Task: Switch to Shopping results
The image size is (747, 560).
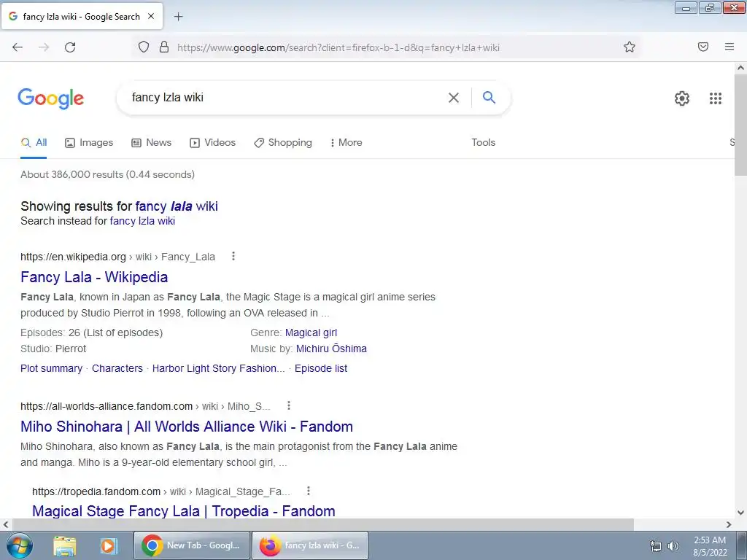Action: pos(283,142)
